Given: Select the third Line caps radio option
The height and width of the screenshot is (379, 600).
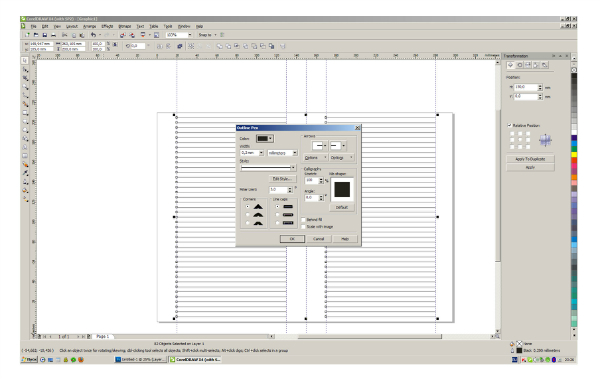Looking at the screenshot, I should pyautogui.click(x=277, y=223).
